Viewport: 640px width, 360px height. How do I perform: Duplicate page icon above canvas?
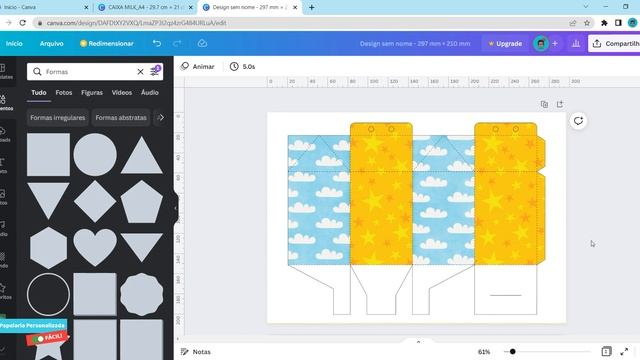click(544, 104)
